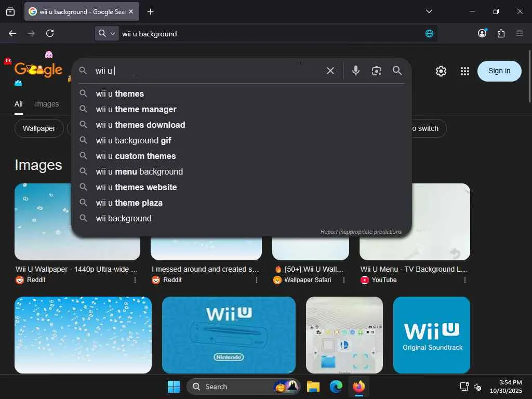
Task: Click Report inappropriate predictions link
Action: (361, 232)
